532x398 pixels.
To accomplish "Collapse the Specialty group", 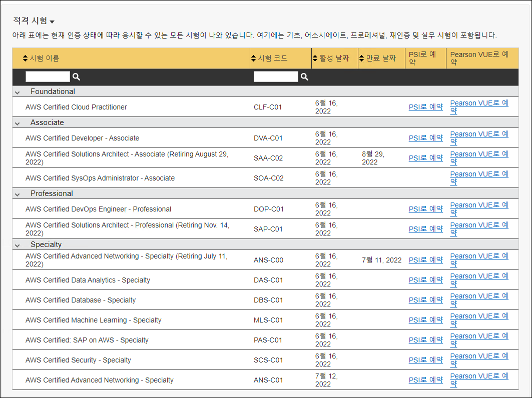I will click(18, 245).
